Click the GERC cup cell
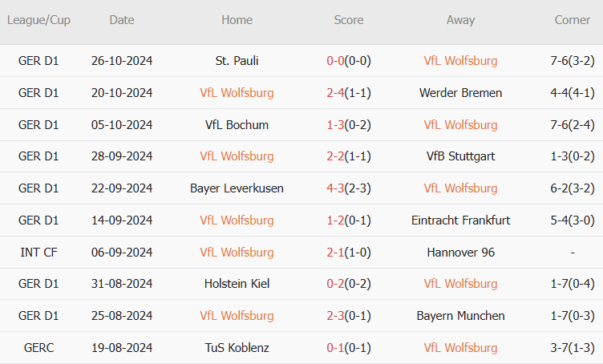603x364 pixels. pos(38,348)
